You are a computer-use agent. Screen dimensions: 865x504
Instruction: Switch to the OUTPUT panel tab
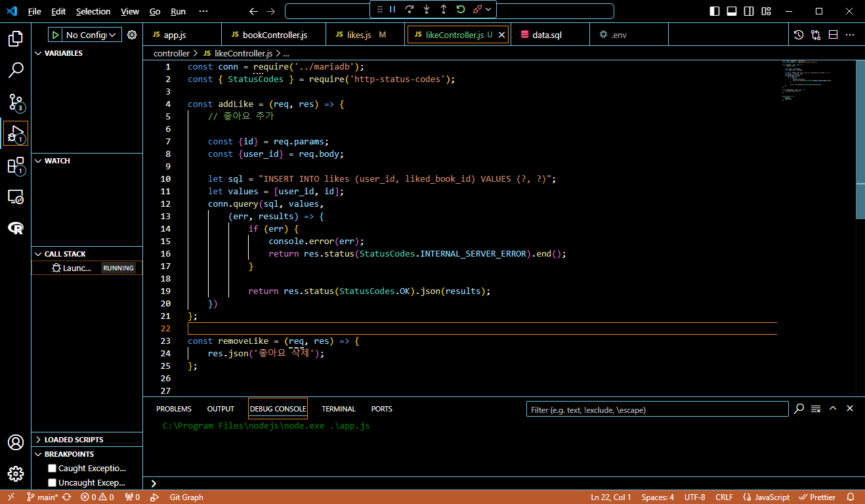tap(221, 409)
